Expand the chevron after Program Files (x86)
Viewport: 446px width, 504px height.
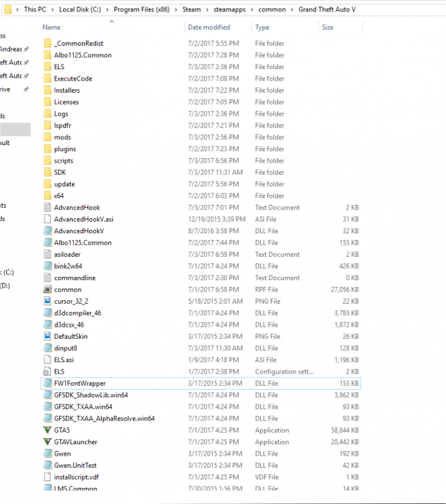[176, 9]
